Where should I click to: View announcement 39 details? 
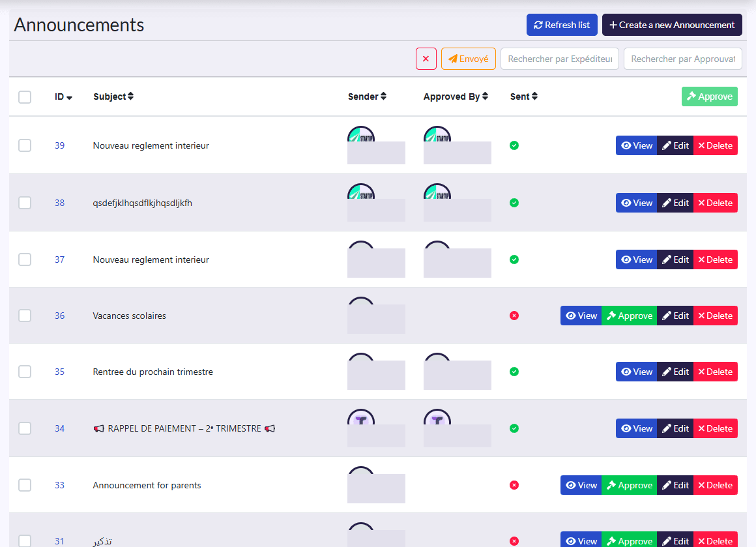pos(637,145)
